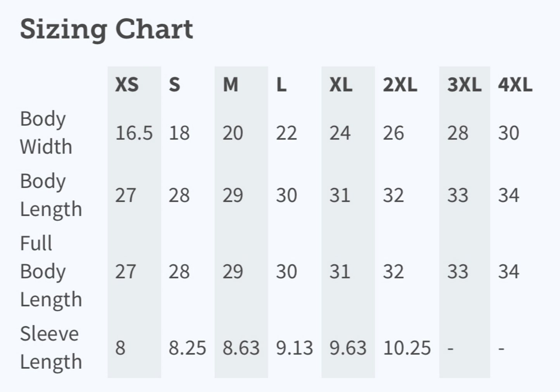The height and width of the screenshot is (392, 560).
Task: Choose the XL column header
Action: (341, 85)
